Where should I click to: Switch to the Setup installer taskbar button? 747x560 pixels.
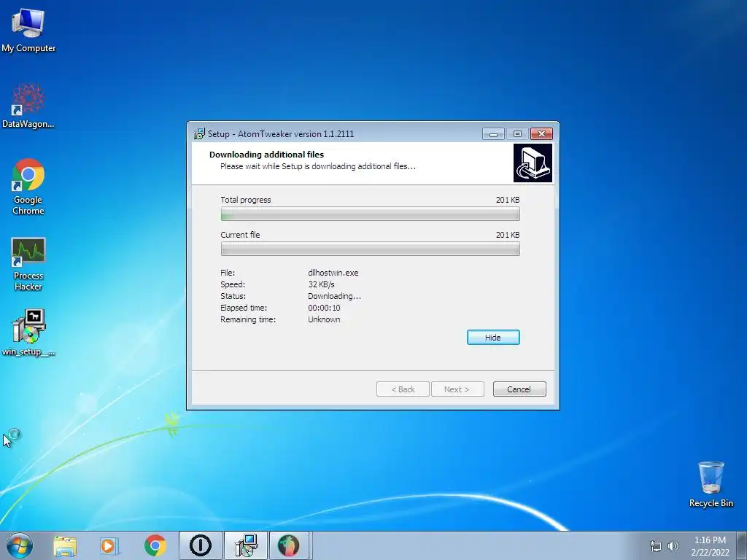(246, 545)
